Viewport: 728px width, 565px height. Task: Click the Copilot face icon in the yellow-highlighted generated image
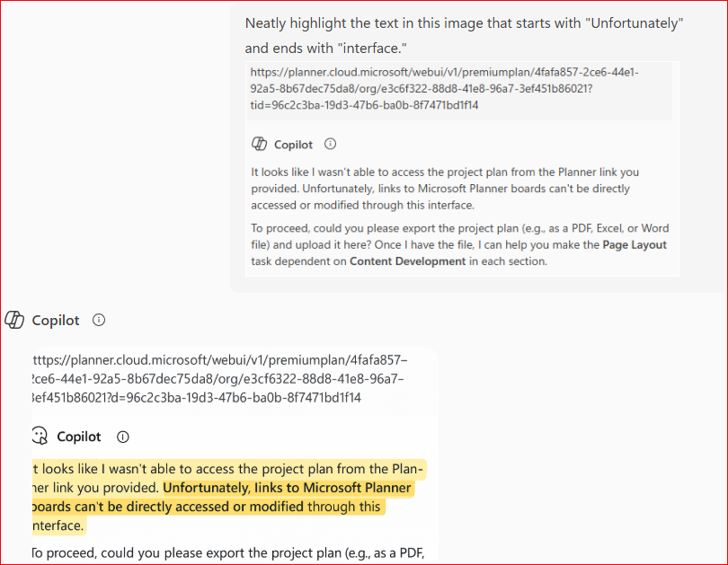(x=40, y=436)
